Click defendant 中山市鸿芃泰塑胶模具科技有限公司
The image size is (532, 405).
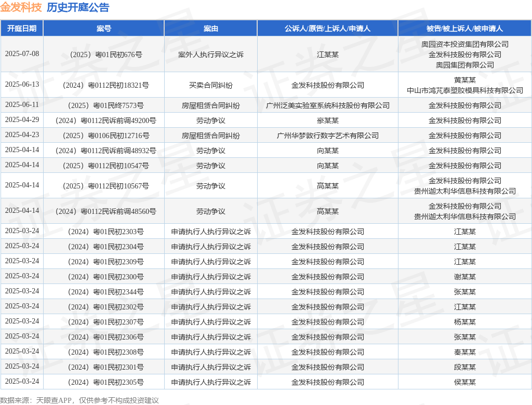[465, 90]
